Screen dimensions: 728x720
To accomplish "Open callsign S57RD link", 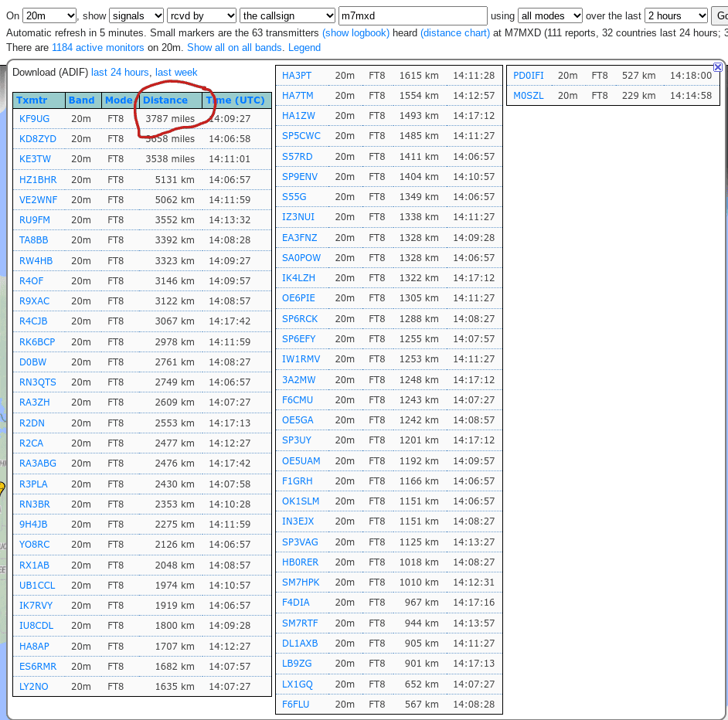I will click(297, 157).
